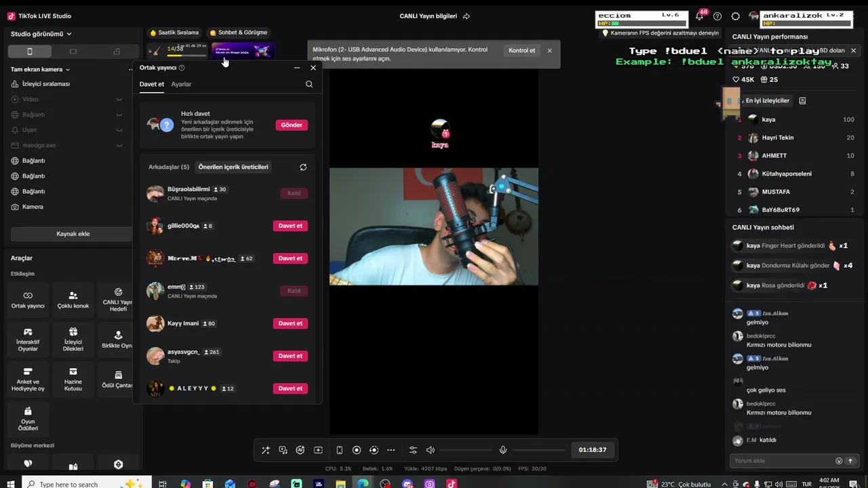Invite gillie000 with Davet et
This screenshot has height=488, width=868.
point(290,226)
